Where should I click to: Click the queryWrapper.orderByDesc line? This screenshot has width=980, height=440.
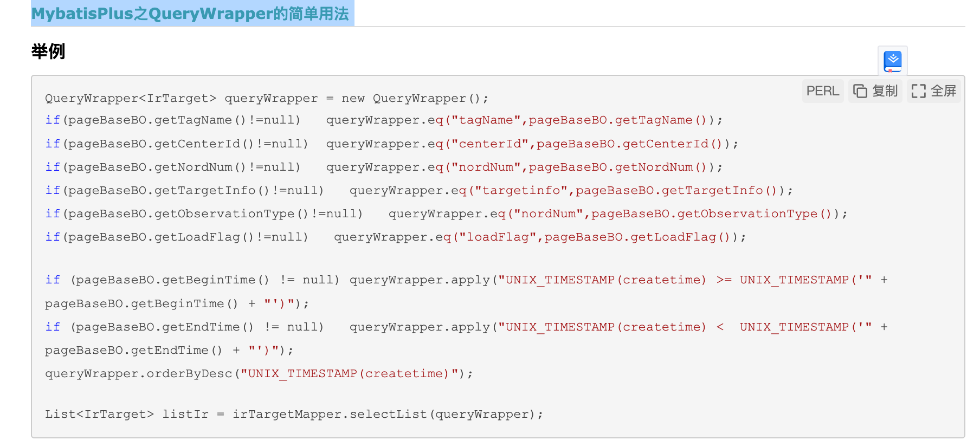pos(259,374)
